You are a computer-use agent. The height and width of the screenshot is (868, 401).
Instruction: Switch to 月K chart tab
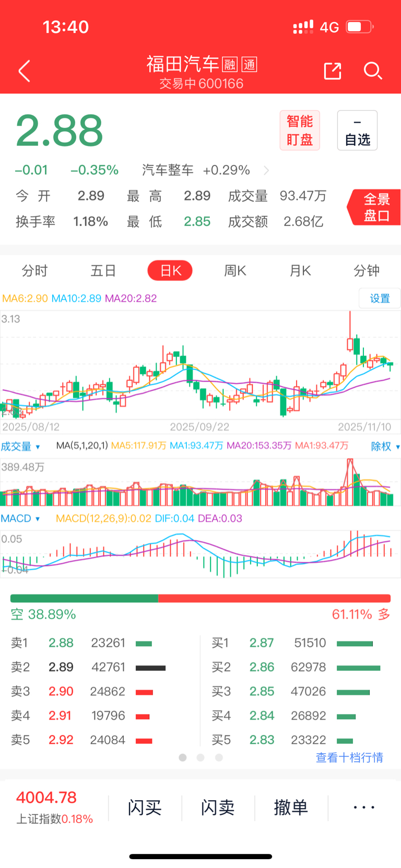(300, 271)
